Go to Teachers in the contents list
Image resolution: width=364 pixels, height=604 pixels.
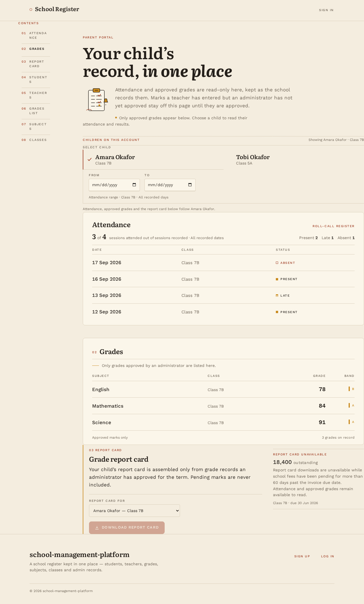36,95
